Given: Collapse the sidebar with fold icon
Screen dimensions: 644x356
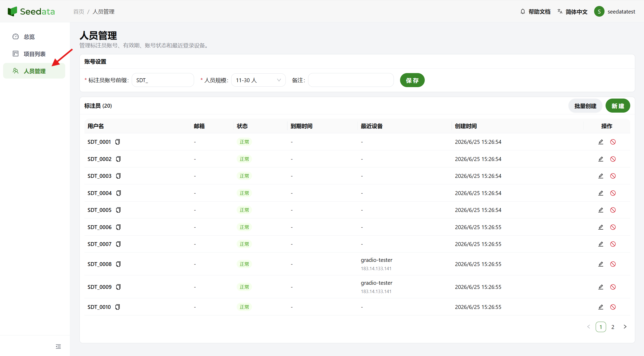Looking at the screenshot, I should pos(58,346).
